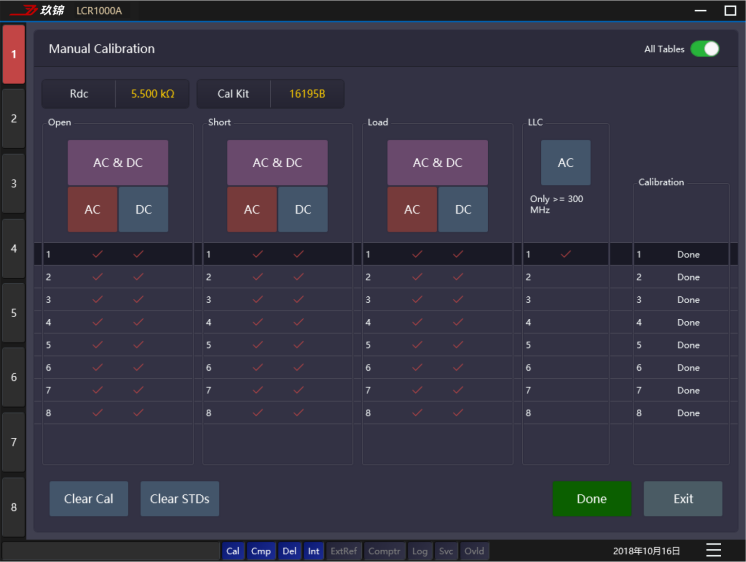Click the Rdc 5.500 kΩ value field
This screenshot has width=746, height=562.
pyautogui.click(x=152, y=94)
